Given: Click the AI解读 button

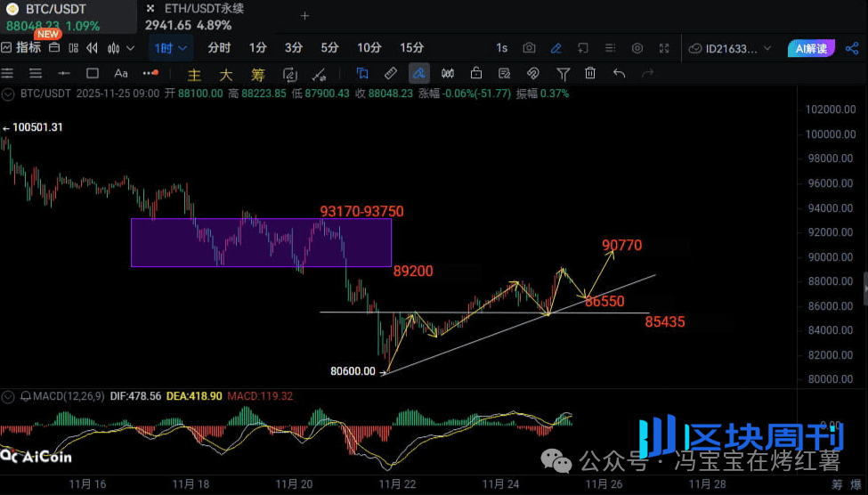Looking at the screenshot, I should coord(811,48).
